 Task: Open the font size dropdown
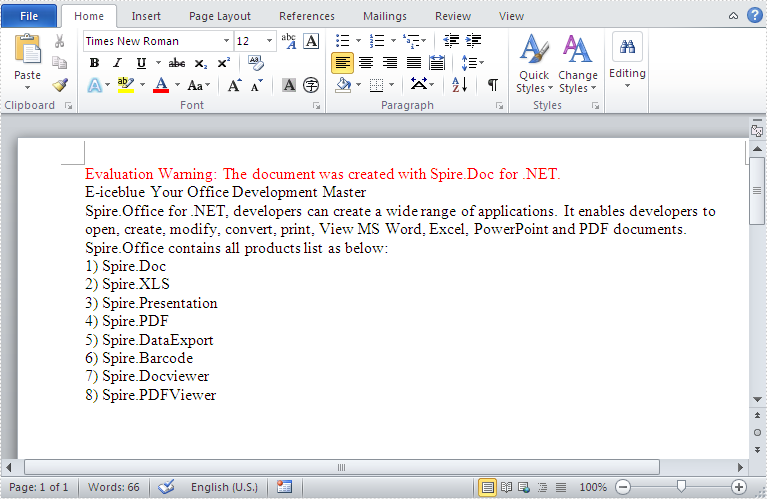coord(269,41)
